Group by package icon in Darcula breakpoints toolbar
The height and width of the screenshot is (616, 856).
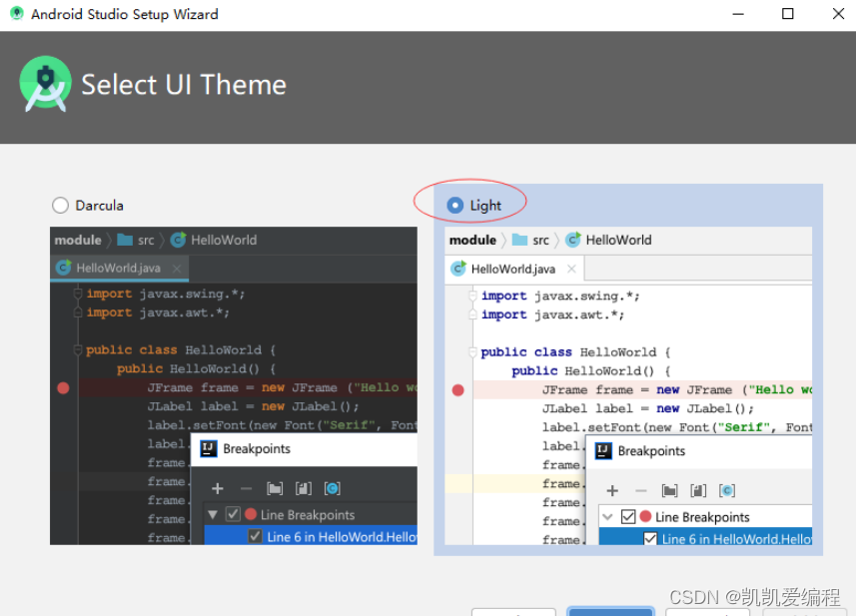click(x=275, y=488)
